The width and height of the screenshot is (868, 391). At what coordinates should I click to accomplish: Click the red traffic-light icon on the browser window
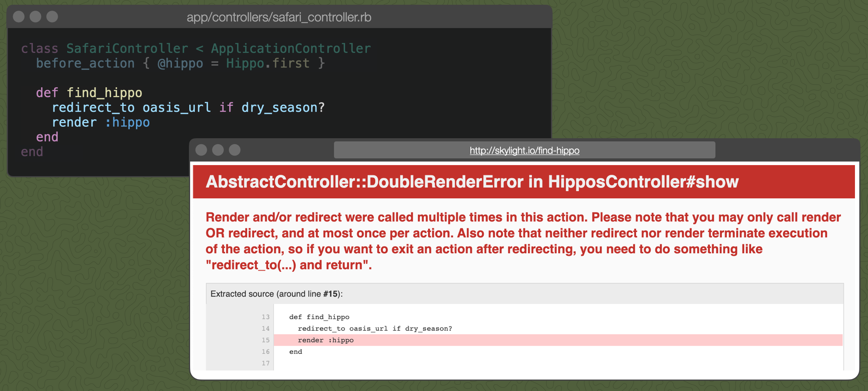(x=202, y=150)
